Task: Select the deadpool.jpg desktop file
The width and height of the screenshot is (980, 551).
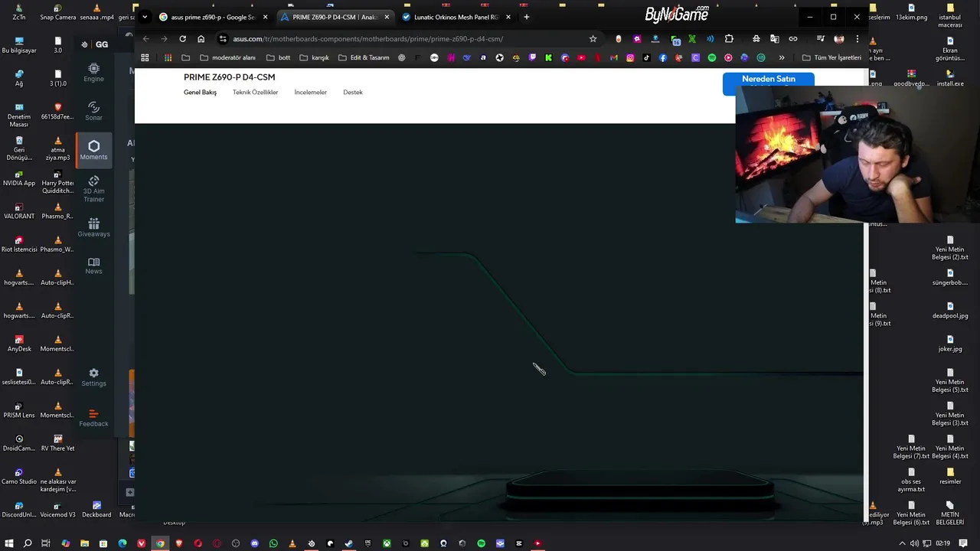Action: [950, 310]
